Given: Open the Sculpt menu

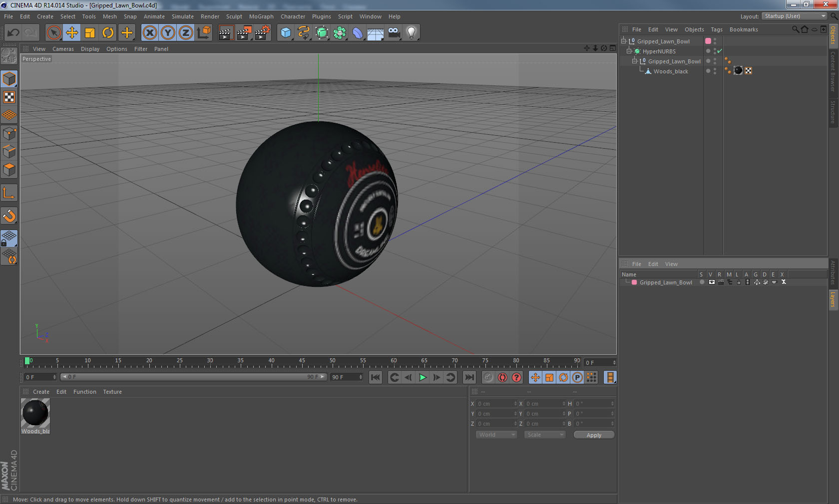Looking at the screenshot, I should pyautogui.click(x=234, y=16).
